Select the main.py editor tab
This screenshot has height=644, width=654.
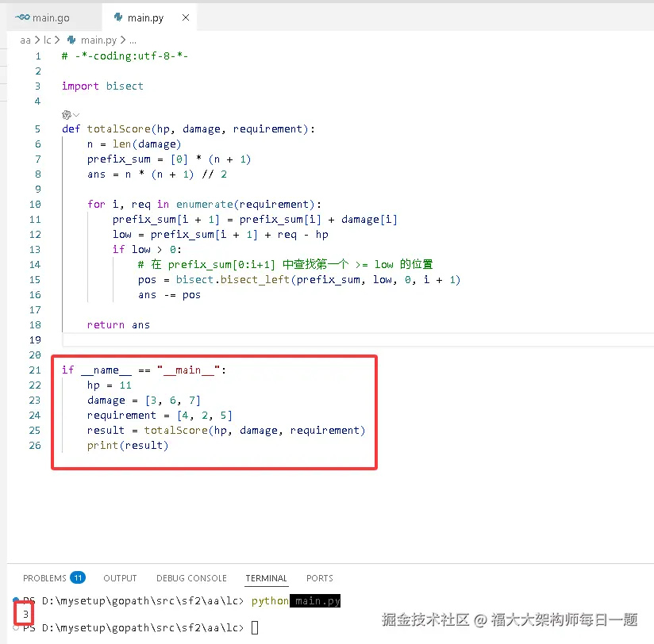[145, 17]
